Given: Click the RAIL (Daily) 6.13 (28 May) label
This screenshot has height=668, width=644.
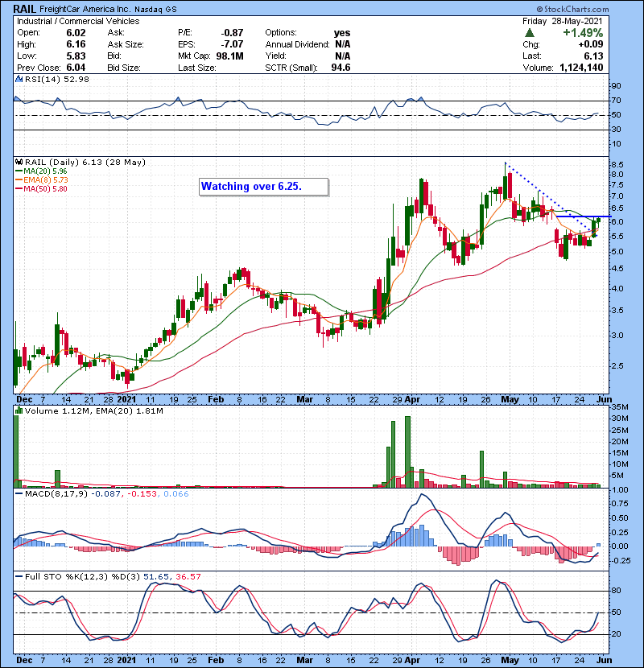Looking at the screenshot, I should pyautogui.click(x=85, y=162).
